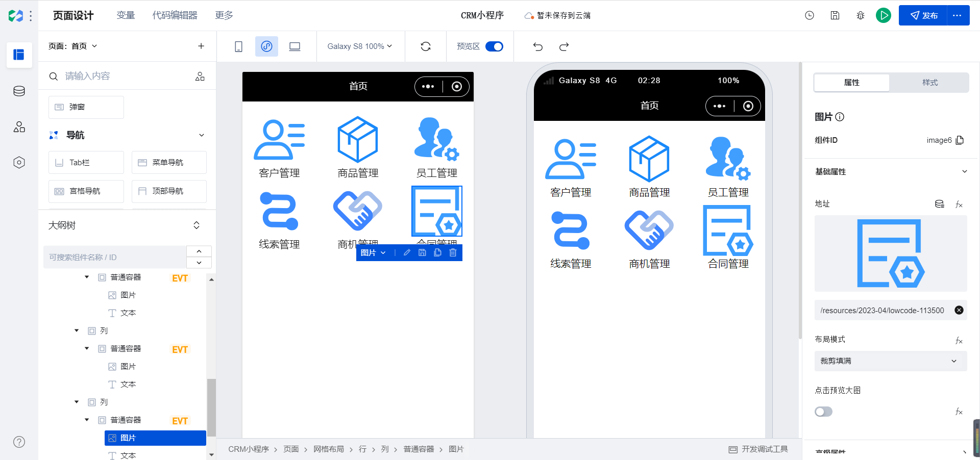
Task: Open the data source sidebar icon
Action: click(19, 91)
